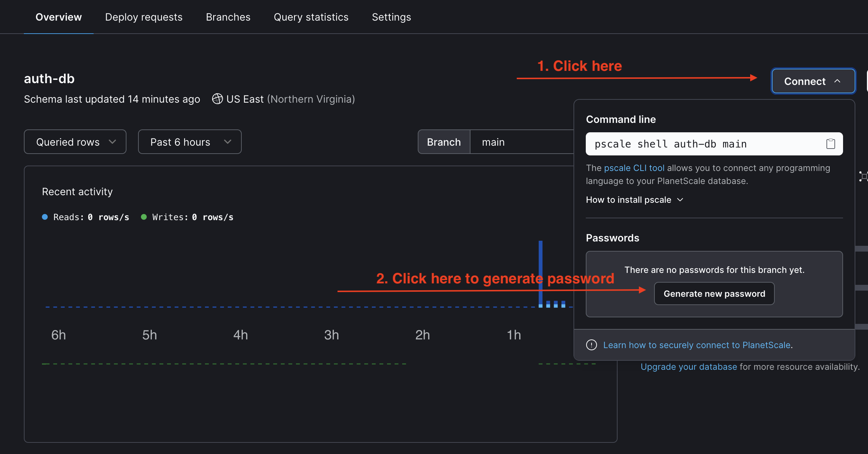Click the globe/region icon next to US East
The image size is (868, 454).
pyautogui.click(x=216, y=99)
